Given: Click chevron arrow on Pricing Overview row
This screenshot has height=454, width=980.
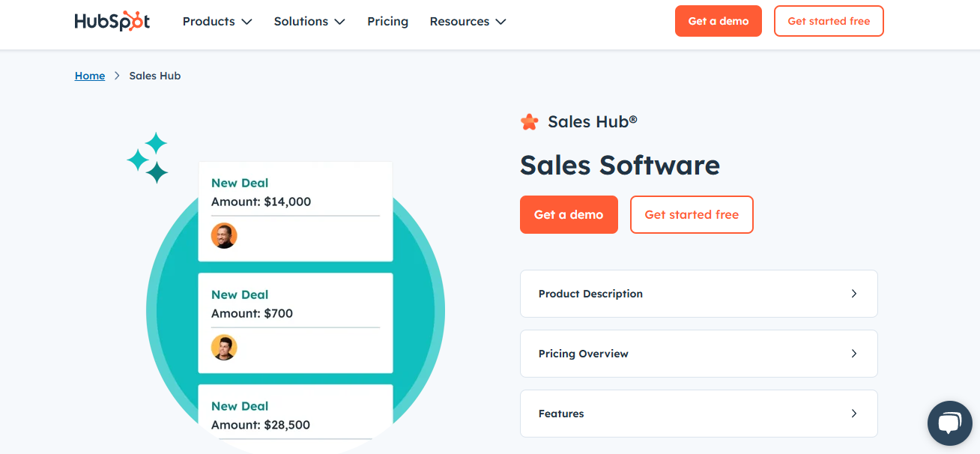Looking at the screenshot, I should click(854, 354).
